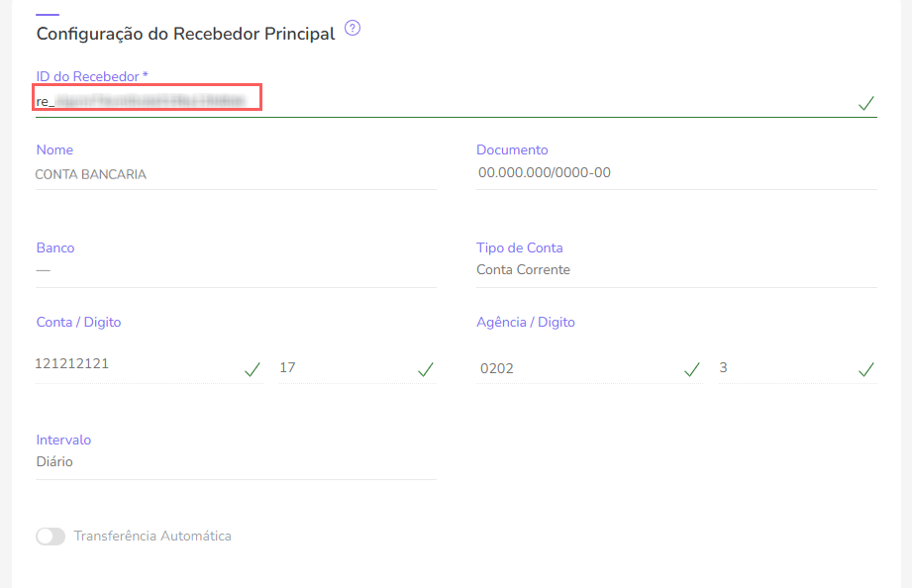Open the Tipo de Conta selector showing Conta Corrente
Viewport: 912px width, 588px height.
(x=675, y=269)
